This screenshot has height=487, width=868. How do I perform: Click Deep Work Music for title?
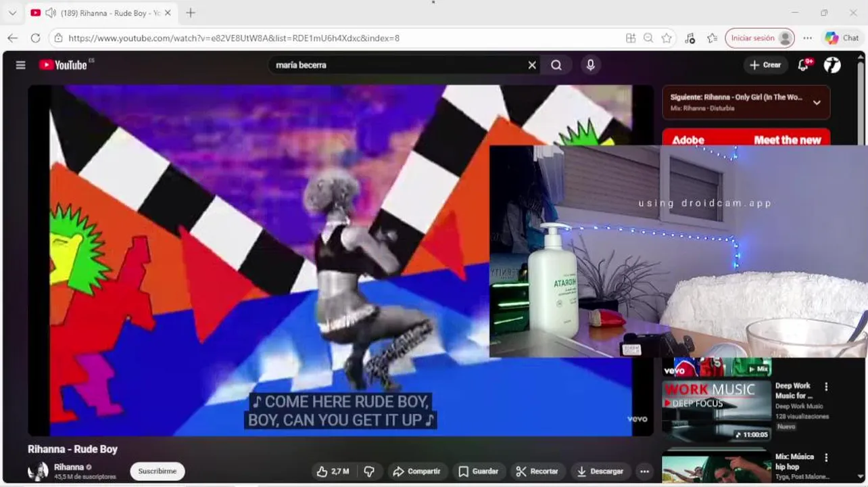pos(794,391)
